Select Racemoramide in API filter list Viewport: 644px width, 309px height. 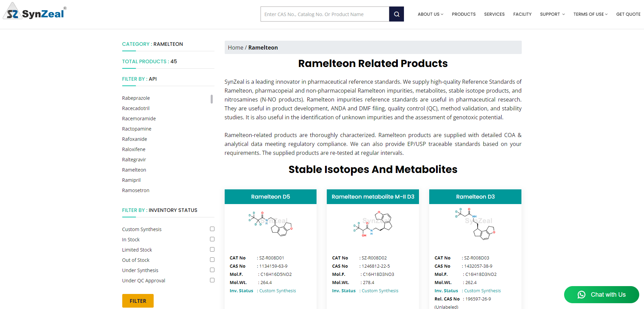tap(139, 119)
